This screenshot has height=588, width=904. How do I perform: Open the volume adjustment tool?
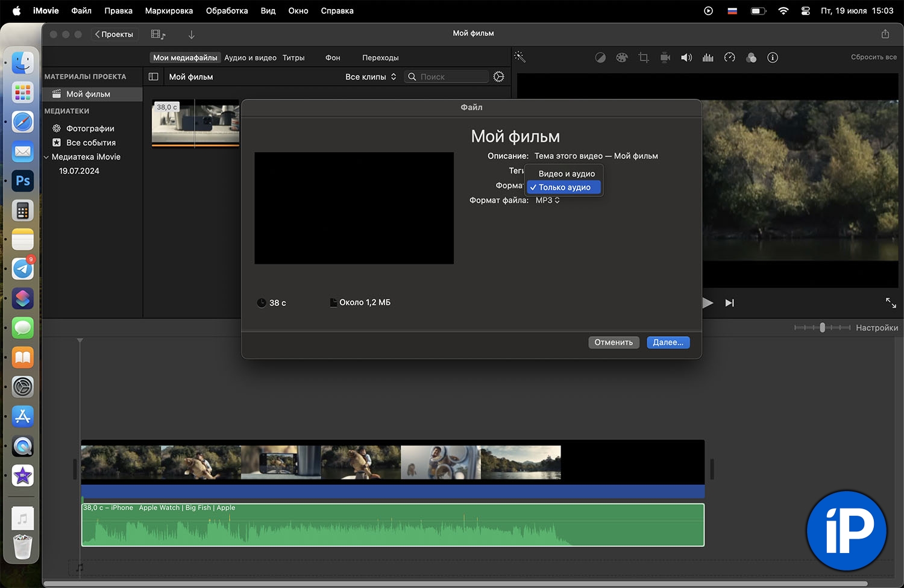click(686, 58)
